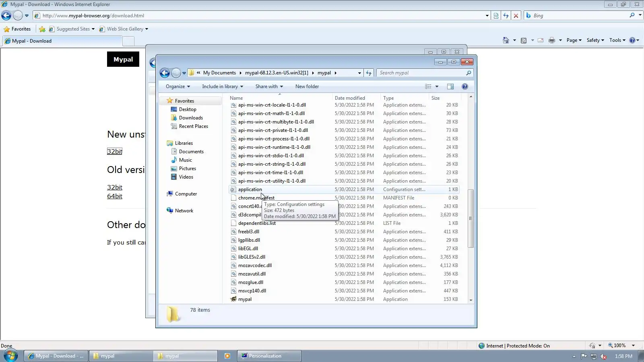Click the IE Print icon
644x362 pixels.
tap(552, 40)
